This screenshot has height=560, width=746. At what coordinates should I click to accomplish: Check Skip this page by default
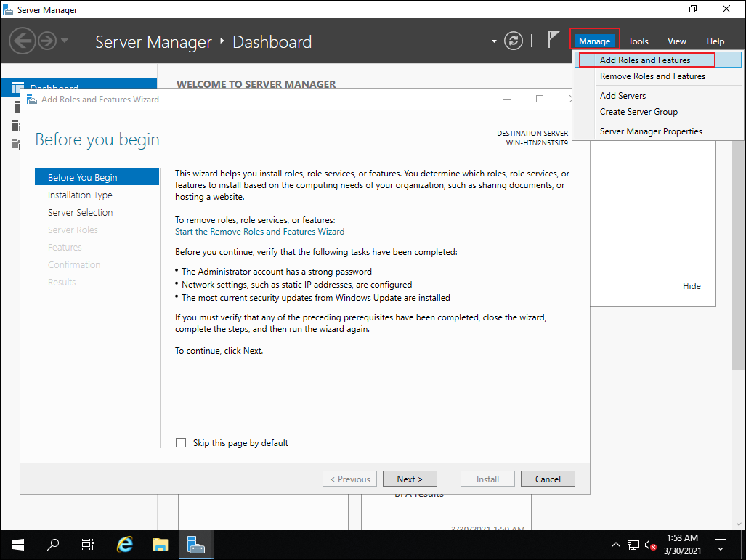181,443
